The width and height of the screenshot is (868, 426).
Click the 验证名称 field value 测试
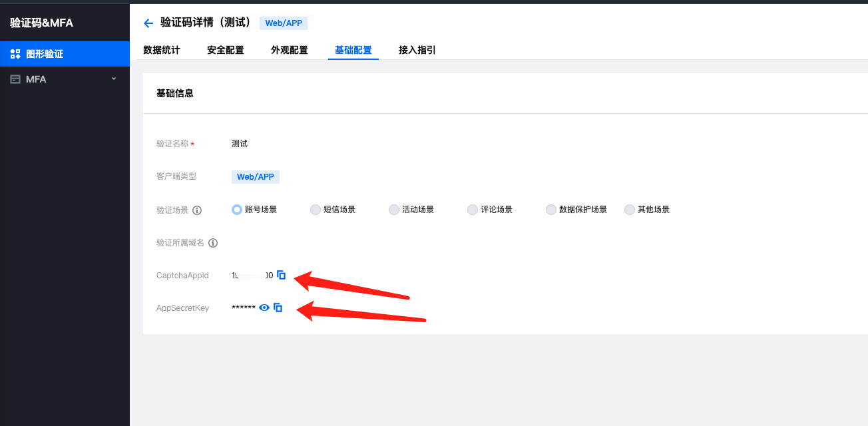coord(240,144)
